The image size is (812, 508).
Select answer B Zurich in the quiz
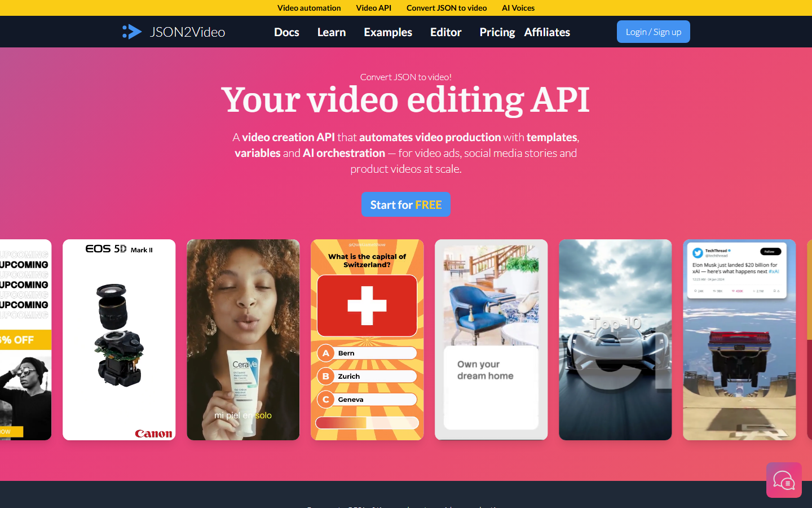point(367,376)
